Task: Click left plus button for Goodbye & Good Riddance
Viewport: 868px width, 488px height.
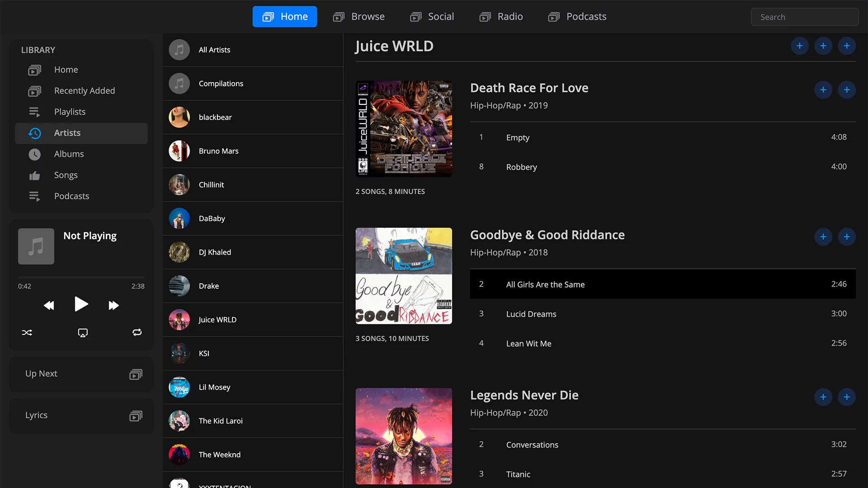Action: coord(823,237)
